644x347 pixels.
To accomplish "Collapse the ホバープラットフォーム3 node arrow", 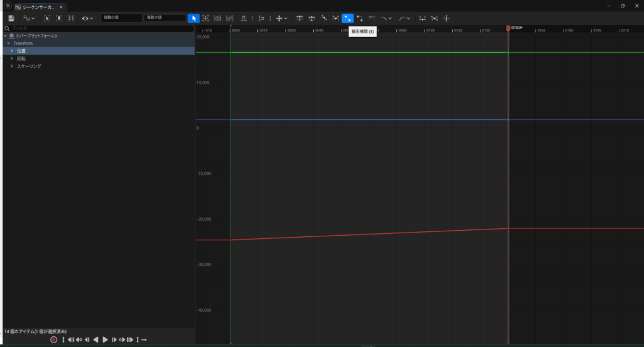I will click(x=5, y=36).
